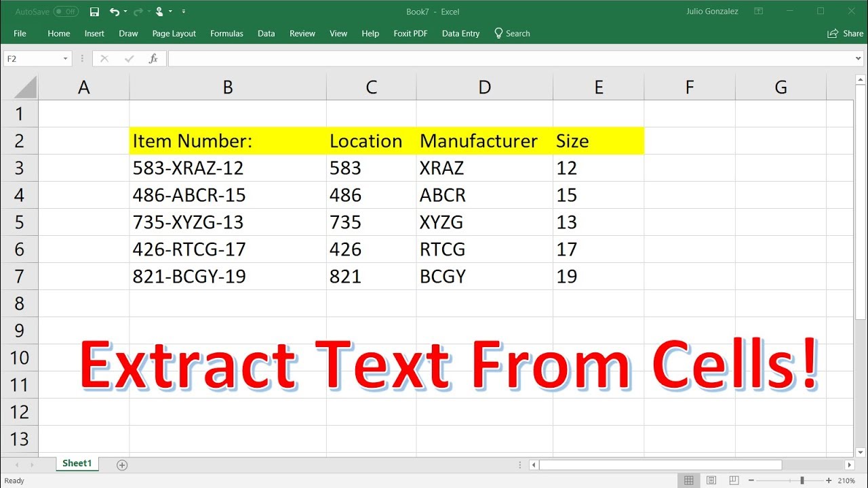Click cell containing 426-RTCG-17
Viewport: 868px width, 488px height.
228,249
